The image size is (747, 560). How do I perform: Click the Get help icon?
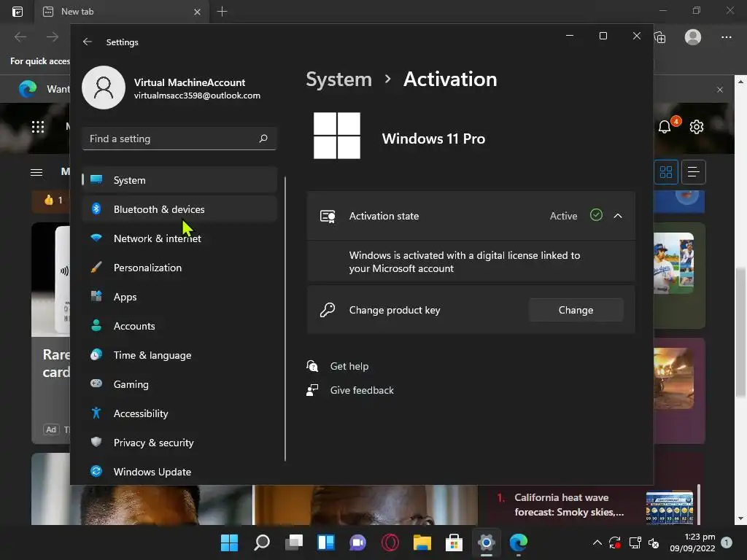pos(312,366)
